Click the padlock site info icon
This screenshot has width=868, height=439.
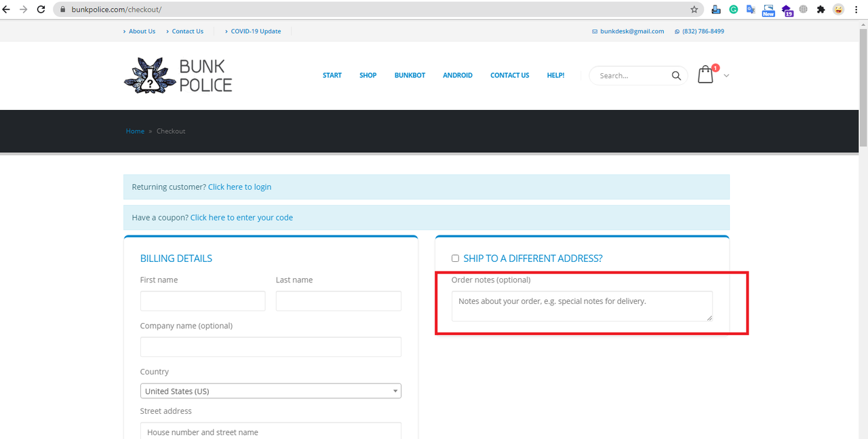coord(62,9)
